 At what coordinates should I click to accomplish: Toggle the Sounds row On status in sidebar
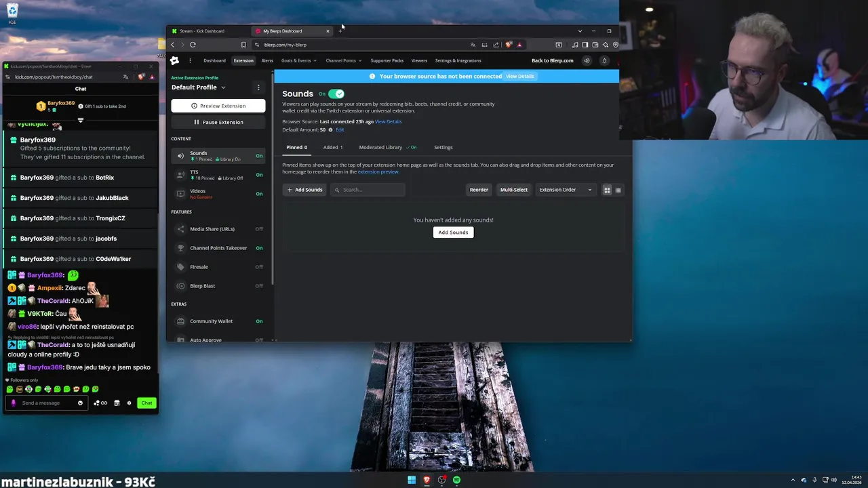pyautogui.click(x=259, y=156)
